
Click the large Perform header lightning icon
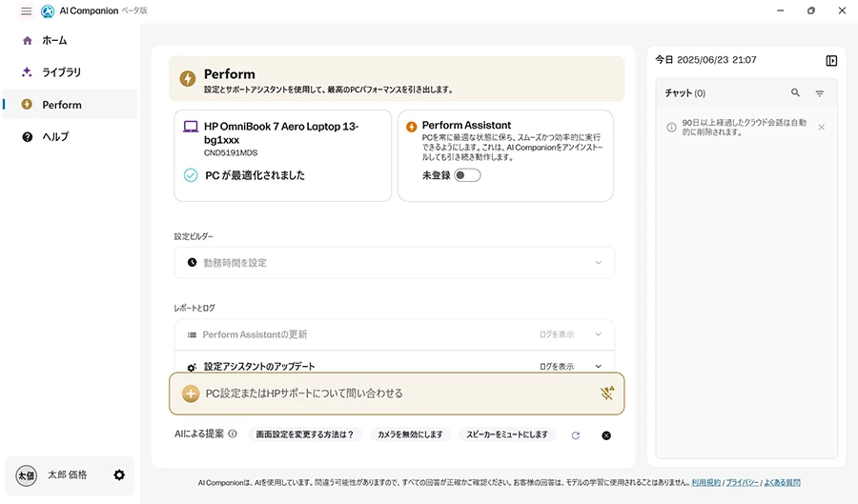(188, 78)
